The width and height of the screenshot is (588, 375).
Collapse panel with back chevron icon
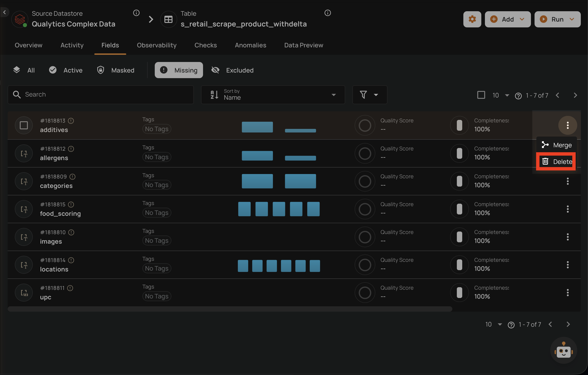click(x=5, y=12)
